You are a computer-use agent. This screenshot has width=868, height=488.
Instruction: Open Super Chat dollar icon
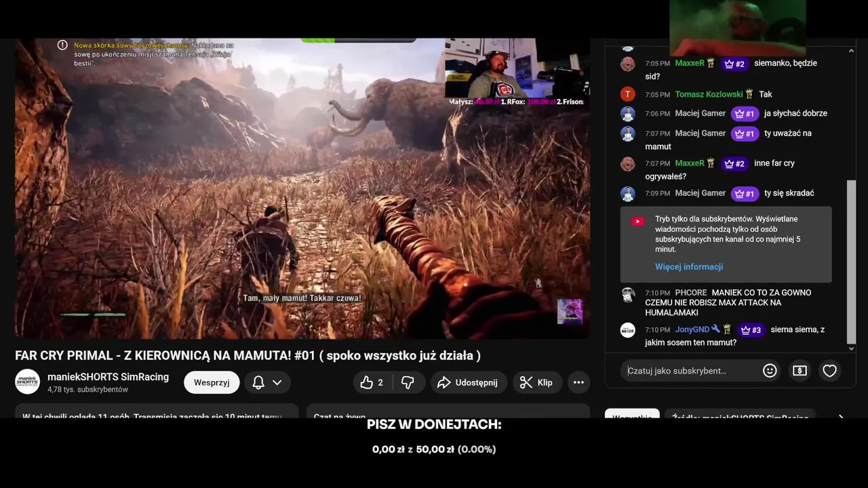(800, 371)
